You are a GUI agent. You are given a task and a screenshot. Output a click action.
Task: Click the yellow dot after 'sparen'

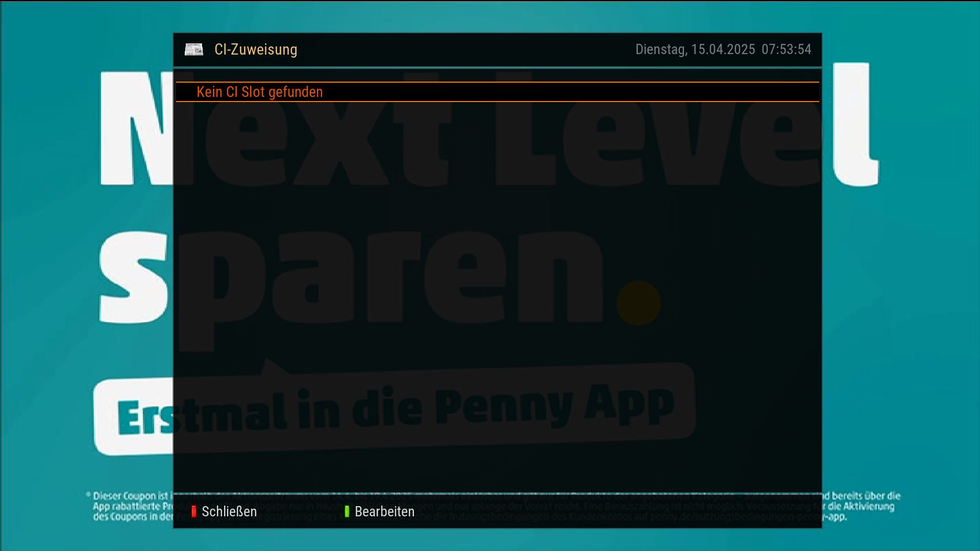638,303
